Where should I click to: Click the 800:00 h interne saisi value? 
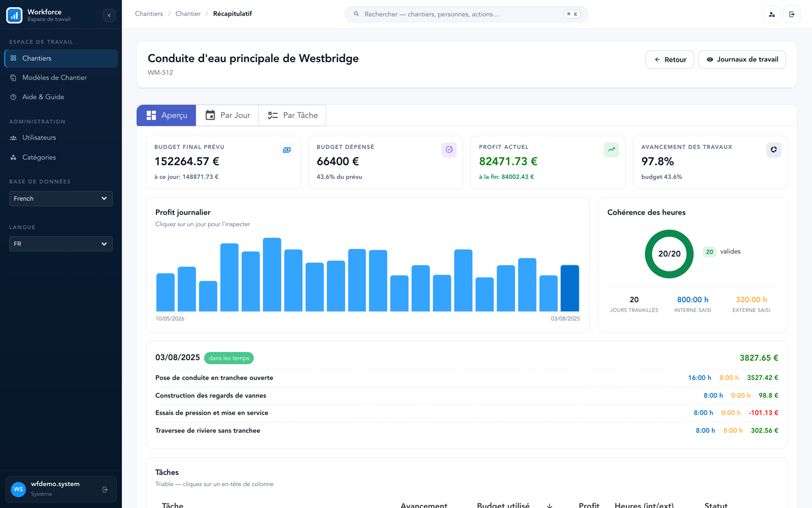pos(693,300)
